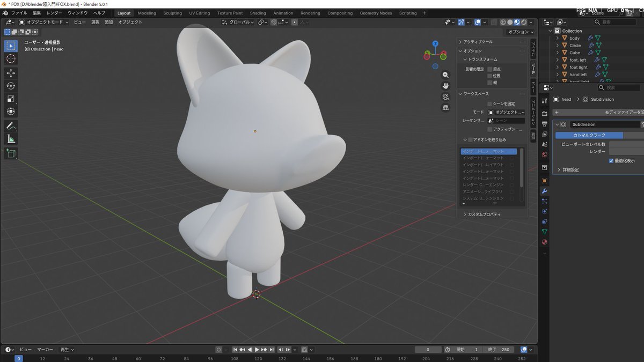The image size is (644, 362).
Task: Click the pan view hand icon
Action: (445, 86)
